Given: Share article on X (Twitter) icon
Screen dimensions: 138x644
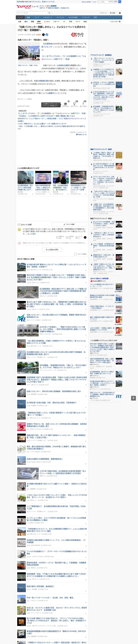Looking at the screenshot, I should pyautogui.click(x=43, y=35).
